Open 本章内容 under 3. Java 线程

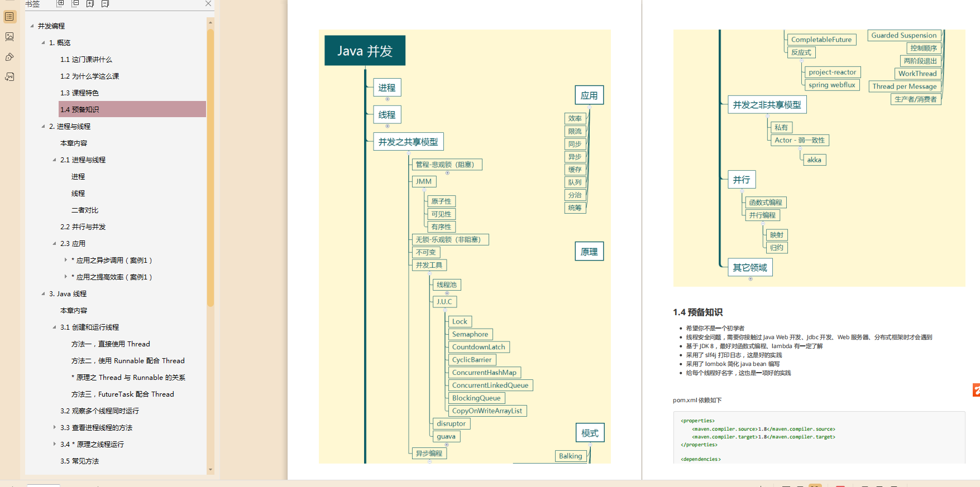[x=74, y=310]
